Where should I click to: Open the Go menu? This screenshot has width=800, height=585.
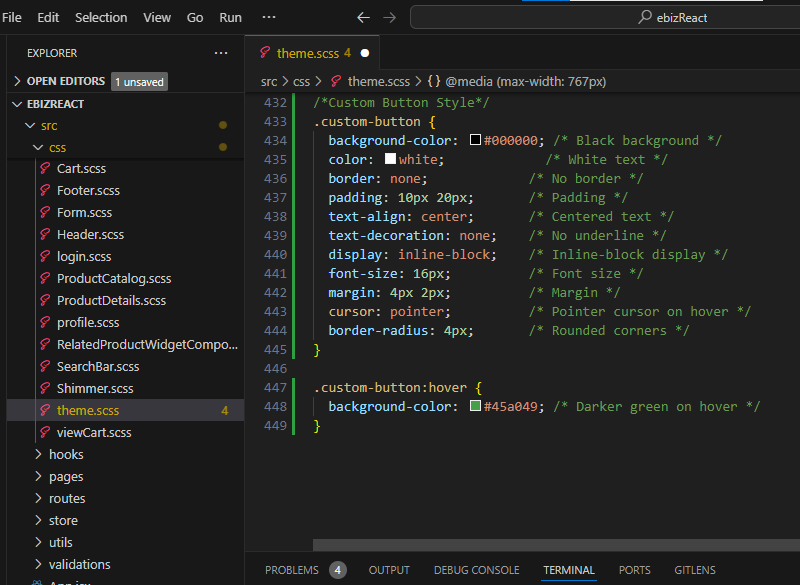pyautogui.click(x=195, y=17)
